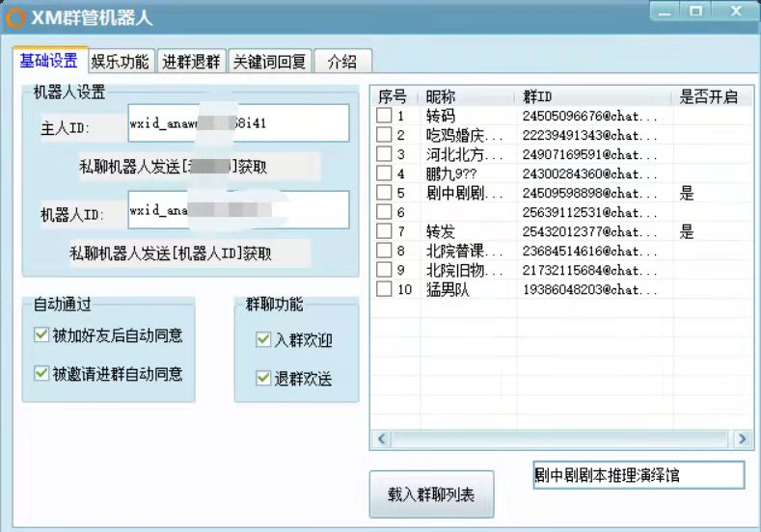Click the horizontal scrollbar track of group list
The width and height of the screenshot is (761, 532).
click(561, 439)
